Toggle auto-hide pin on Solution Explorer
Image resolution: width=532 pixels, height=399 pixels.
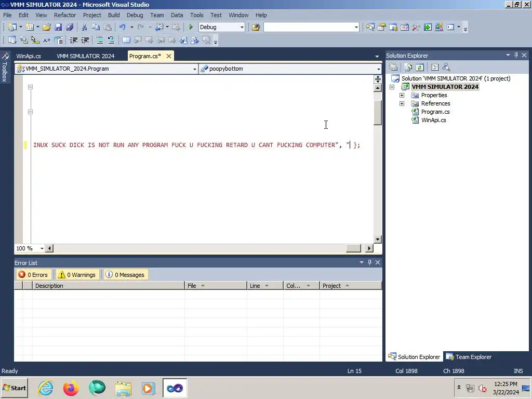point(516,55)
